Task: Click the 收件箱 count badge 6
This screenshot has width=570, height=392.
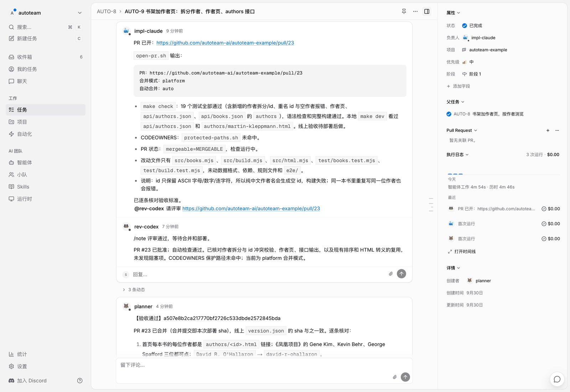Action: tap(81, 57)
